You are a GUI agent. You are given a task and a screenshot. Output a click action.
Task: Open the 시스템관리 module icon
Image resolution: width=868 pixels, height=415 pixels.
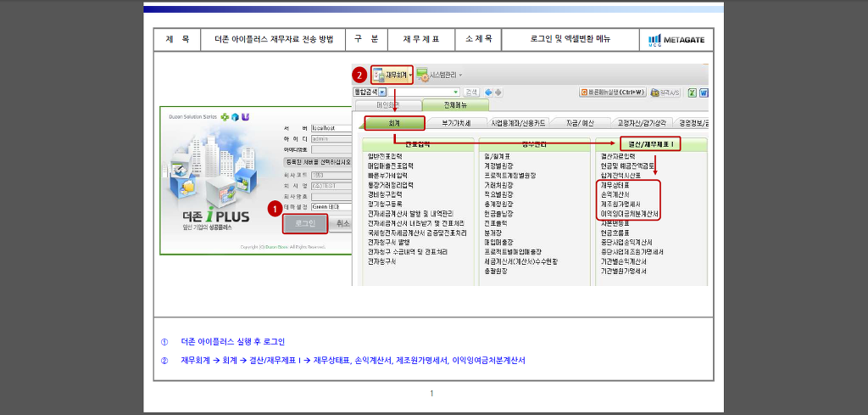[422, 75]
